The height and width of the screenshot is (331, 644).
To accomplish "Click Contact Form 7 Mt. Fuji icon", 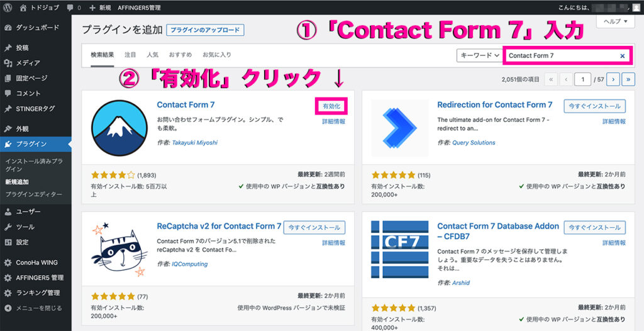I will tap(119, 128).
